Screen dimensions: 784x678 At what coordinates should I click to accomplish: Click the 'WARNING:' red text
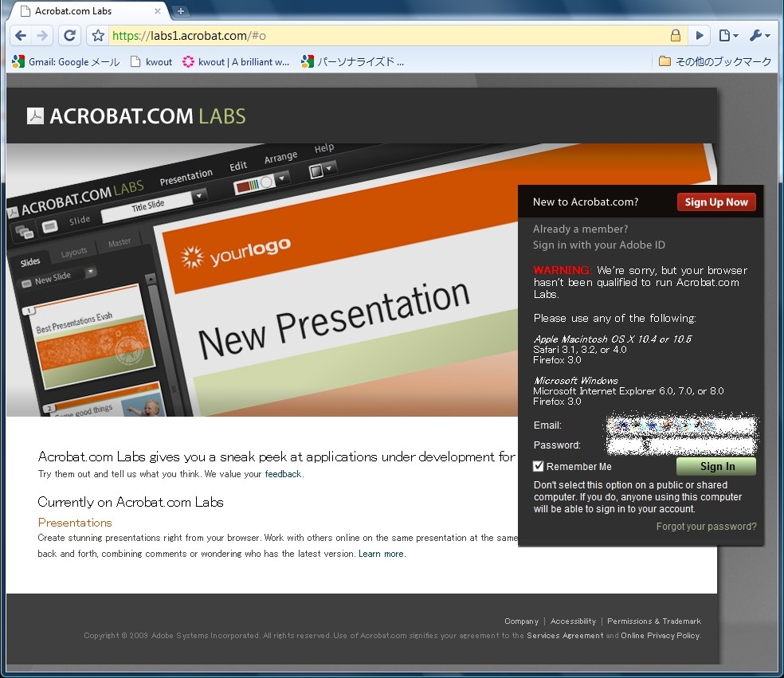562,270
